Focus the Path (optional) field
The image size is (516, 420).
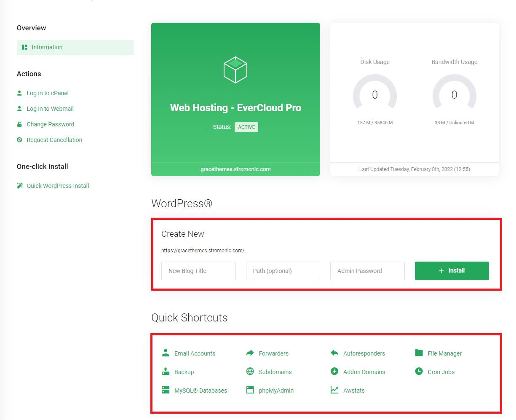(283, 271)
